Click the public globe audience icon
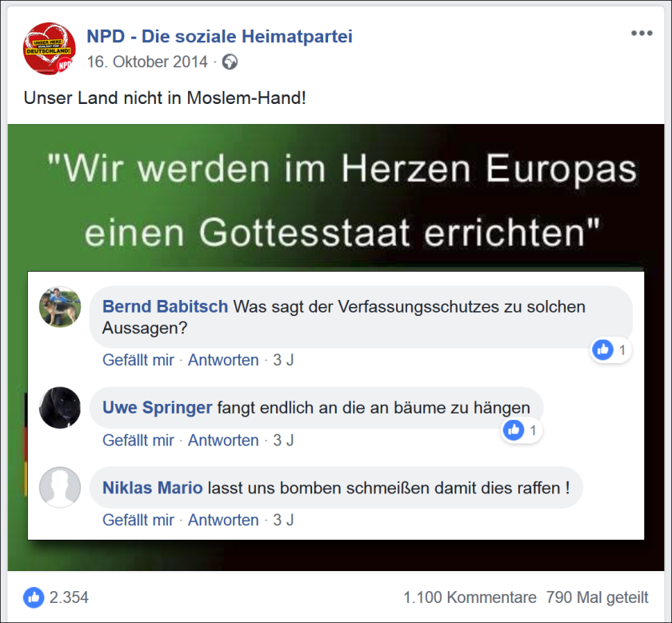 pos(230,62)
